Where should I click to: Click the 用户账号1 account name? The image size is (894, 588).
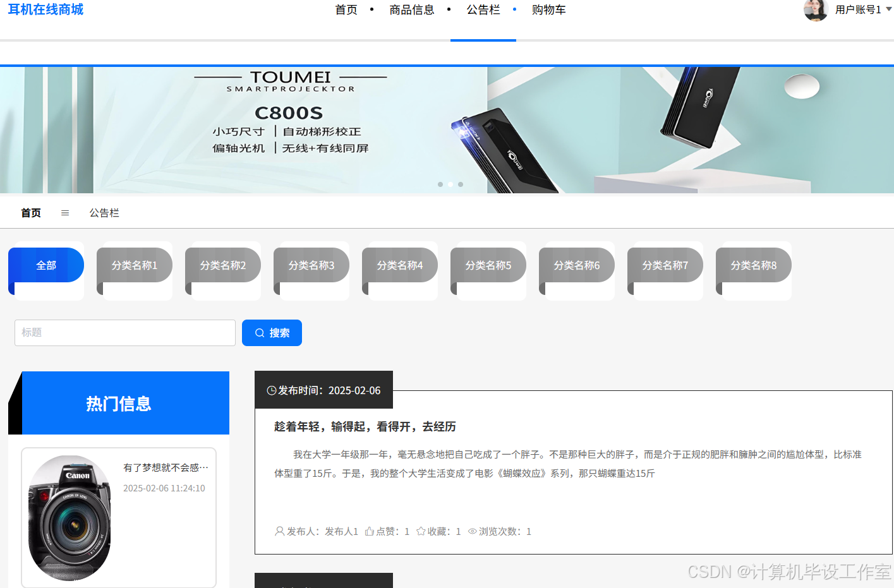click(x=858, y=9)
